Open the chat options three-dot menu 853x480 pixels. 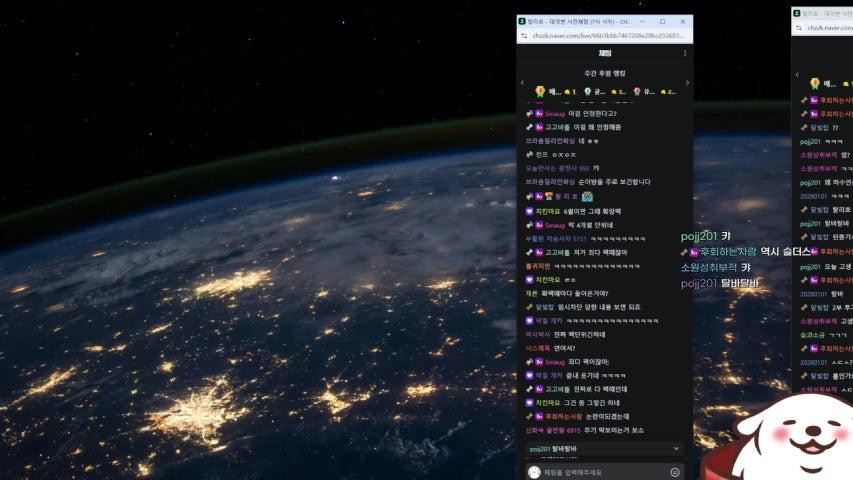(685, 53)
